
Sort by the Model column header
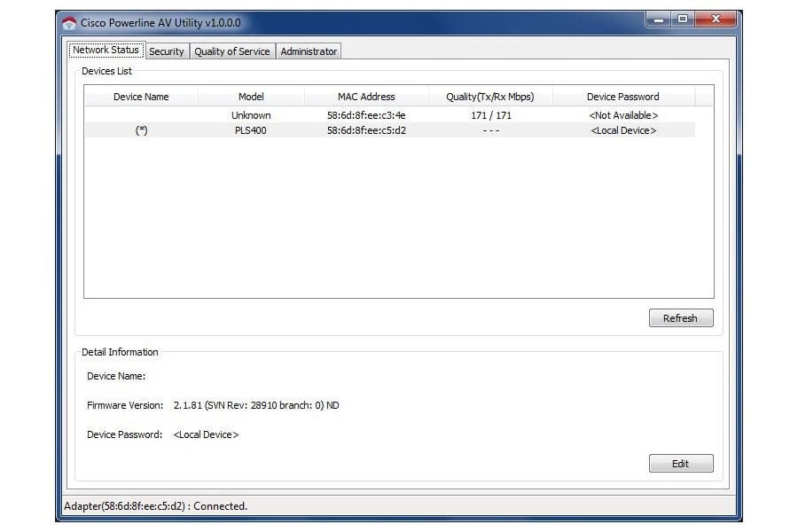pyautogui.click(x=251, y=97)
